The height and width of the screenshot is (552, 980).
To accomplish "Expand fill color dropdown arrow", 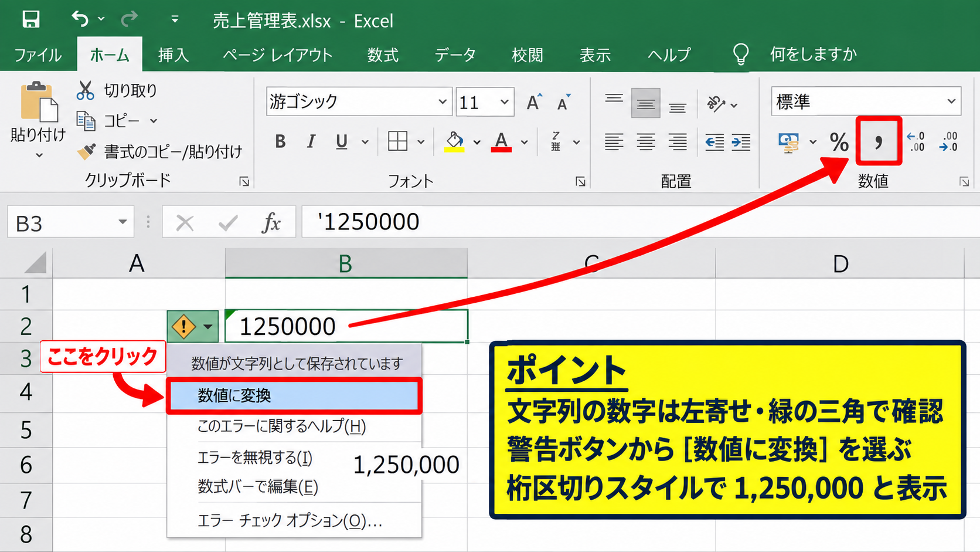I will (477, 142).
